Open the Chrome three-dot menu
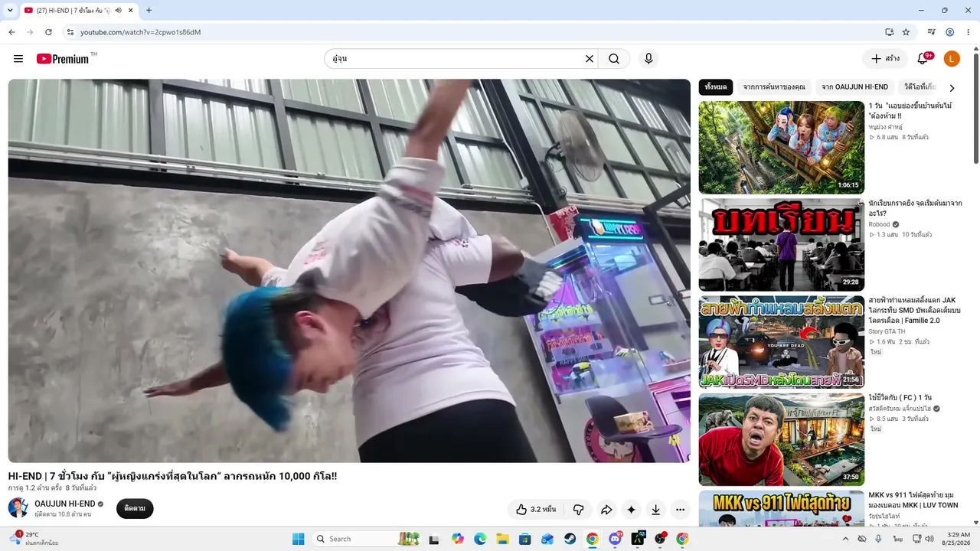980x551 pixels. click(x=968, y=32)
